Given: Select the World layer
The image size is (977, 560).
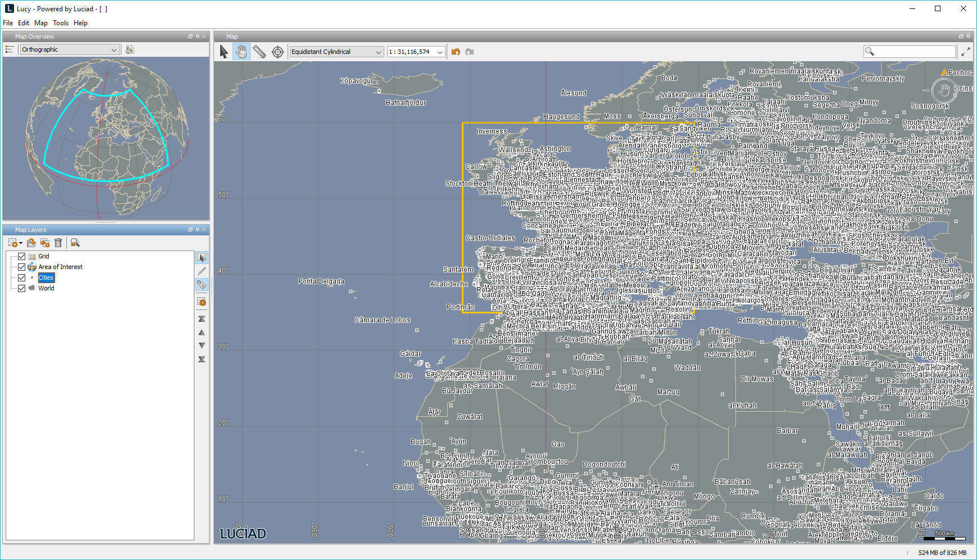Looking at the screenshot, I should point(46,288).
